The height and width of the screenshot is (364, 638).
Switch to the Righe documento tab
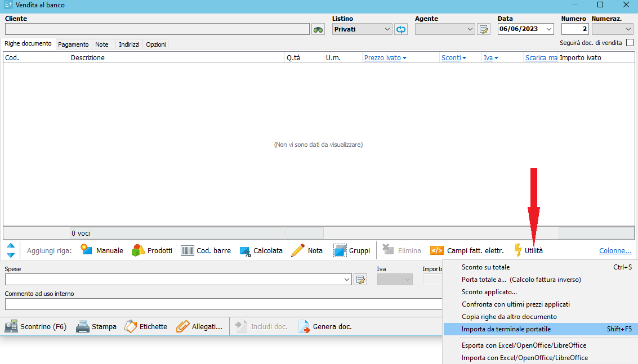point(28,43)
